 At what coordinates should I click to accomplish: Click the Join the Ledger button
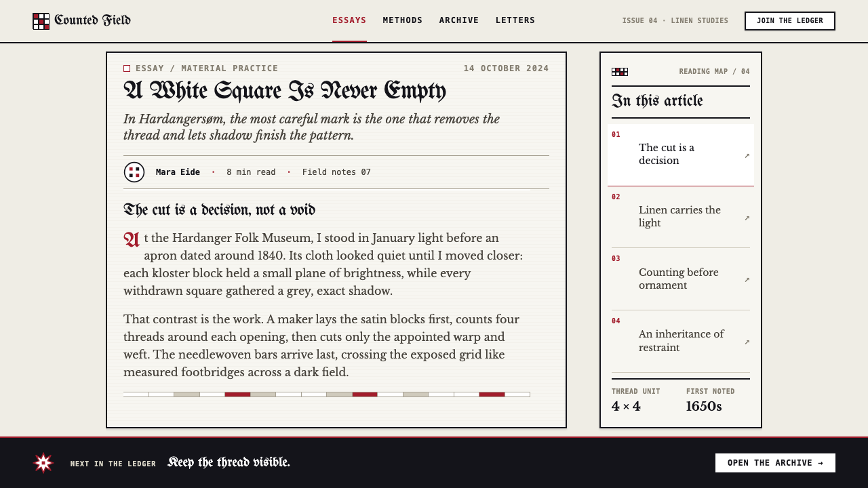click(790, 21)
